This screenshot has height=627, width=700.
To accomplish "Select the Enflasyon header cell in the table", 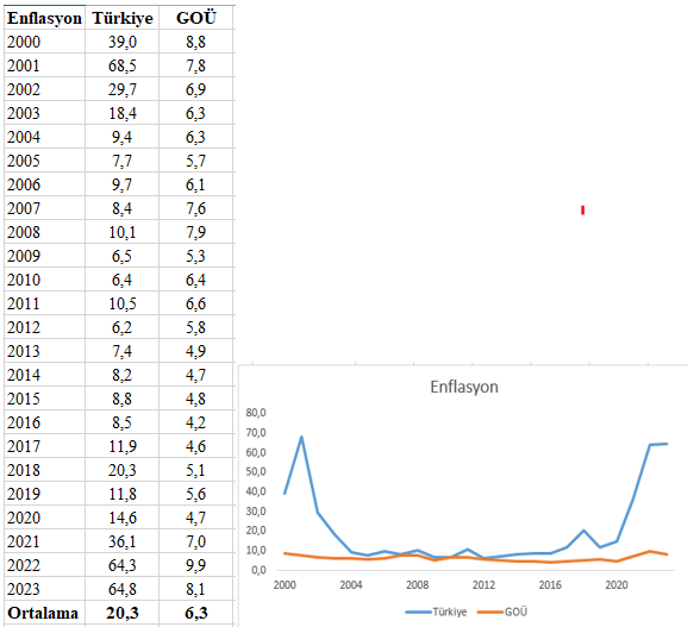I will point(44,18).
